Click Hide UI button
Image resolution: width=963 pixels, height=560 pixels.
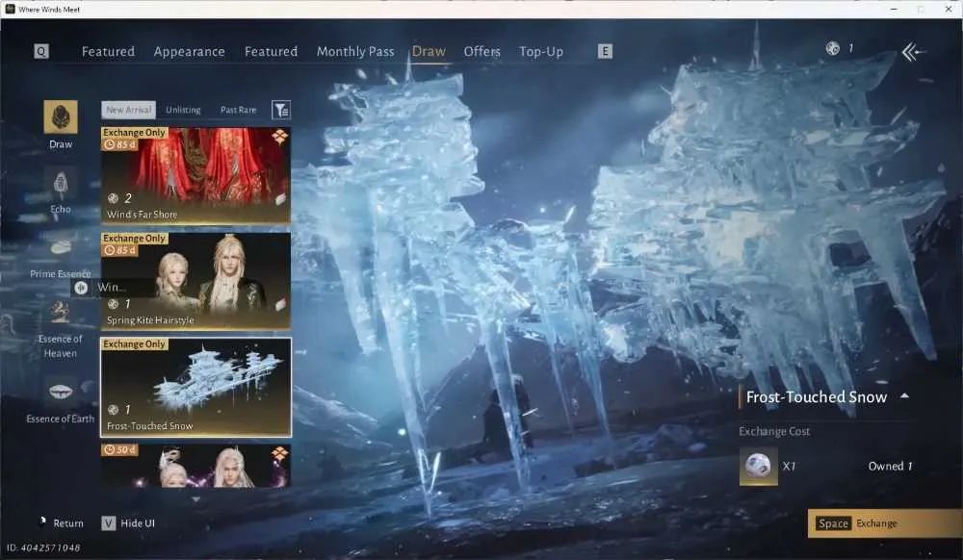(128, 523)
